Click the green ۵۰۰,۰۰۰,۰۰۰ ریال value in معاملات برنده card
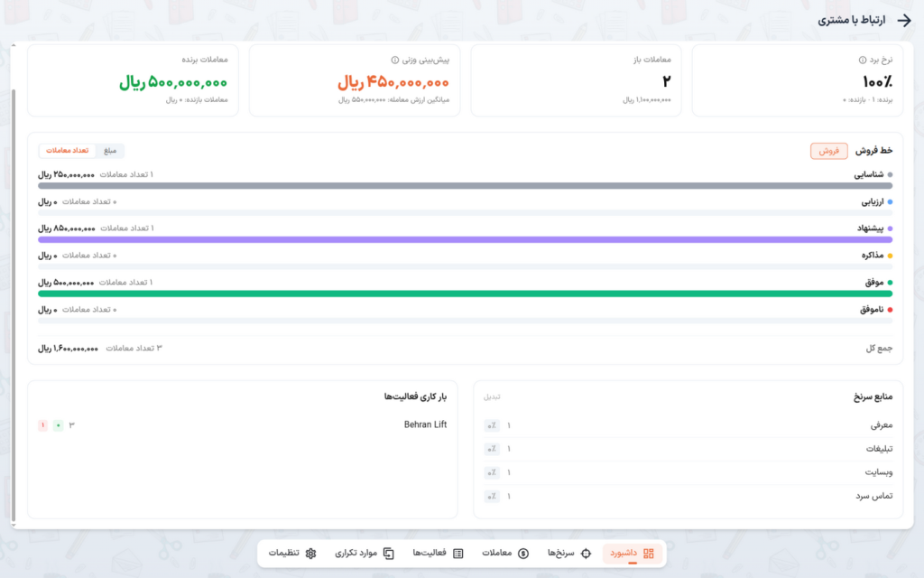 [173, 82]
